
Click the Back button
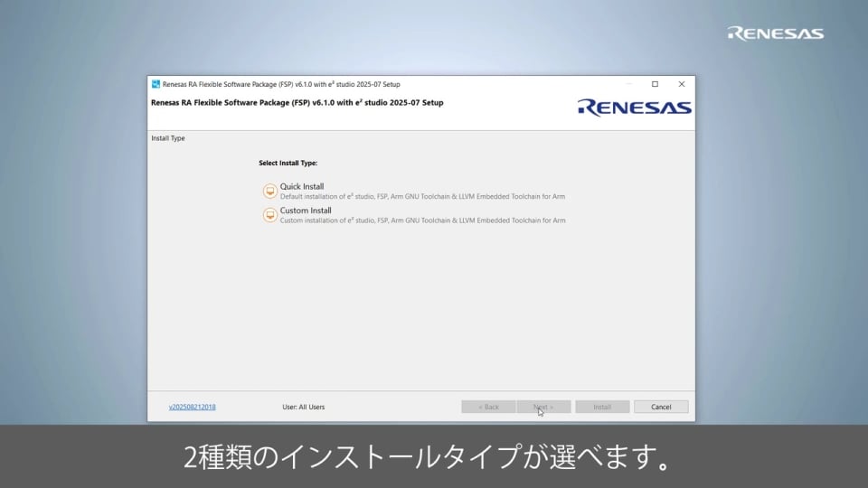(x=488, y=407)
